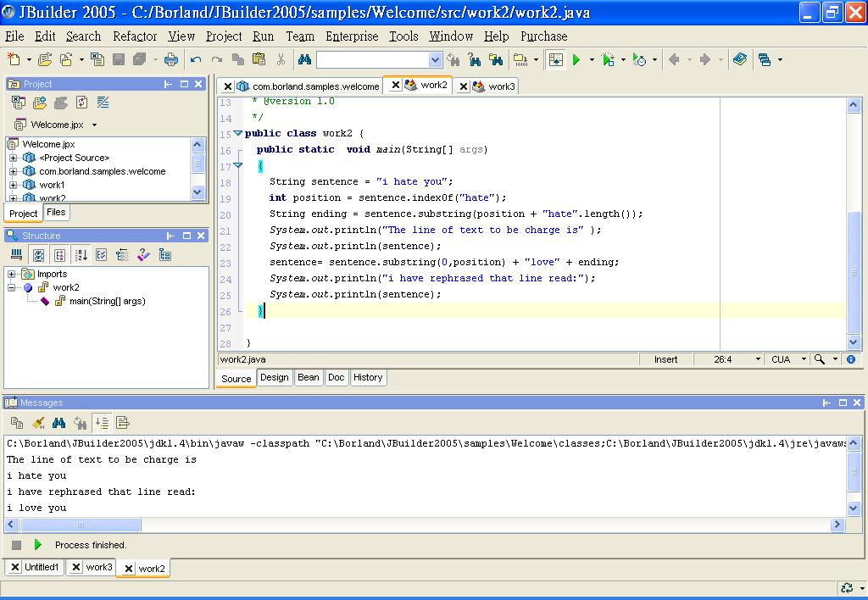The width and height of the screenshot is (868, 600).
Task: Toggle the visibility filter button in Structure toolbar
Action: click(x=39, y=254)
